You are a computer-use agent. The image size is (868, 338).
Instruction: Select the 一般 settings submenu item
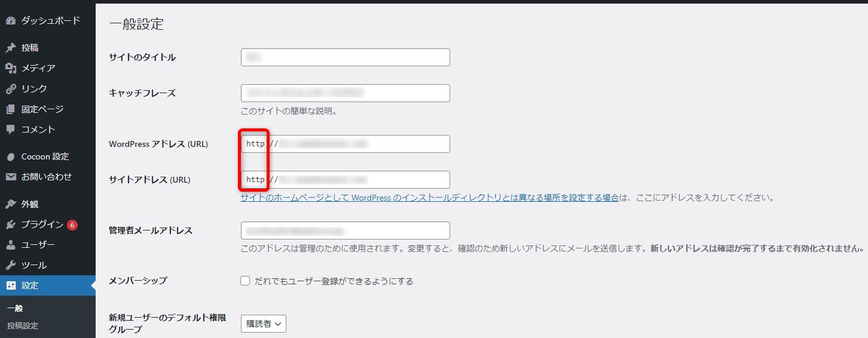coord(15,309)
